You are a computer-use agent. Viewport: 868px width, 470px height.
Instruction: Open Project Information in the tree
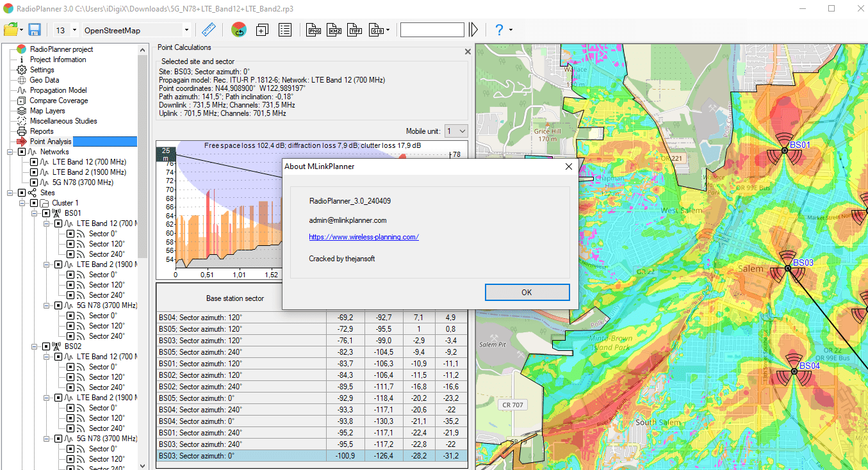(58, 60)
